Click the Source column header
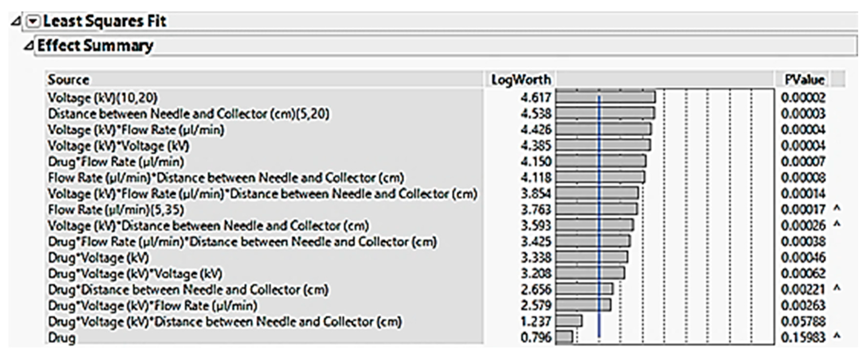 click(69, 80)
